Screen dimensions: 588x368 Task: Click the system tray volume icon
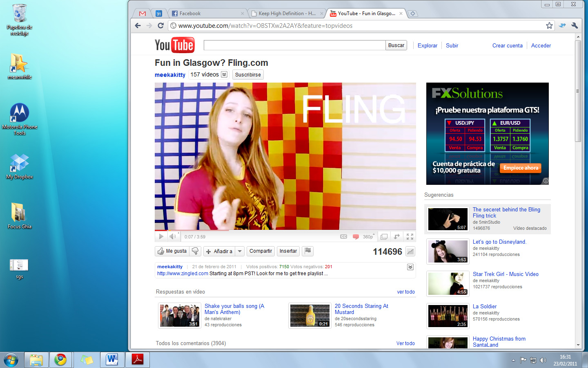click(x=543, y=360)
